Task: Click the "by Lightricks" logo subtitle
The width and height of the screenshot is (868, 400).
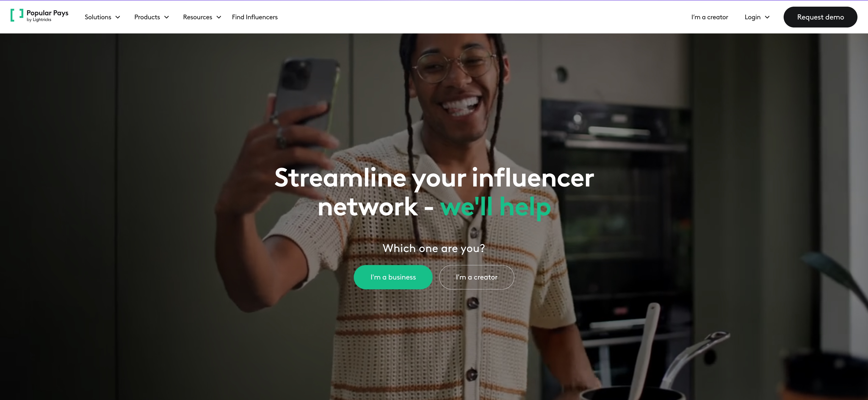Action: coord(39,20)
